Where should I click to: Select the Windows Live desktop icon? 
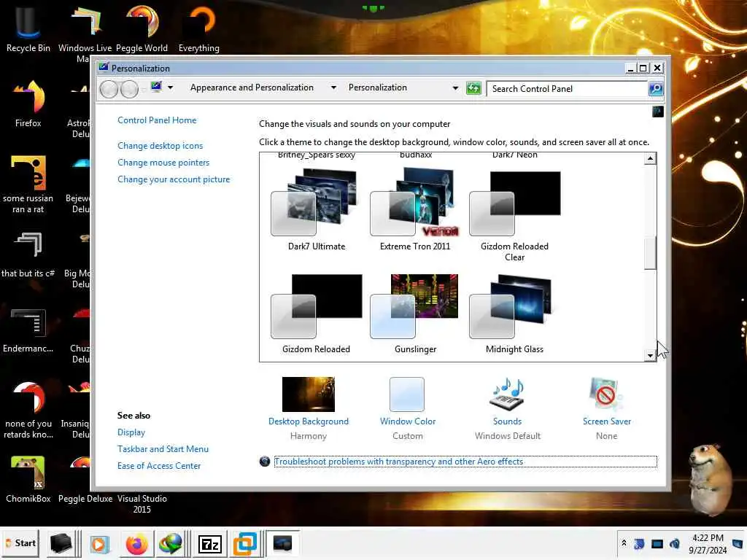[85, 34]
